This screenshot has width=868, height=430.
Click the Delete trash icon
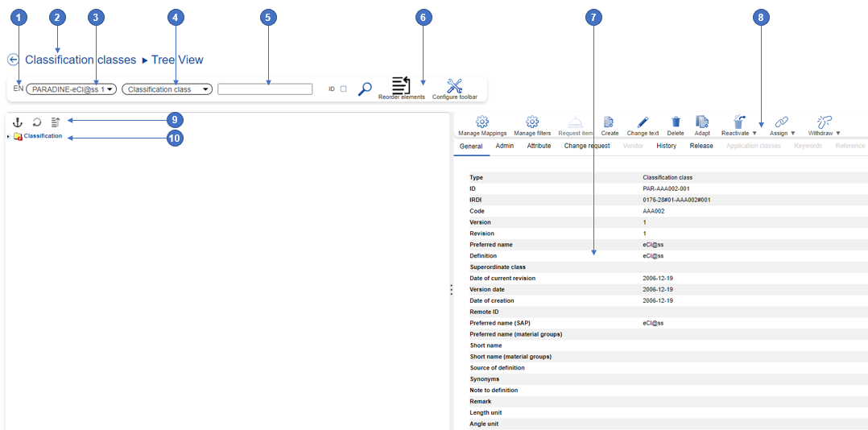pos(676,123)
